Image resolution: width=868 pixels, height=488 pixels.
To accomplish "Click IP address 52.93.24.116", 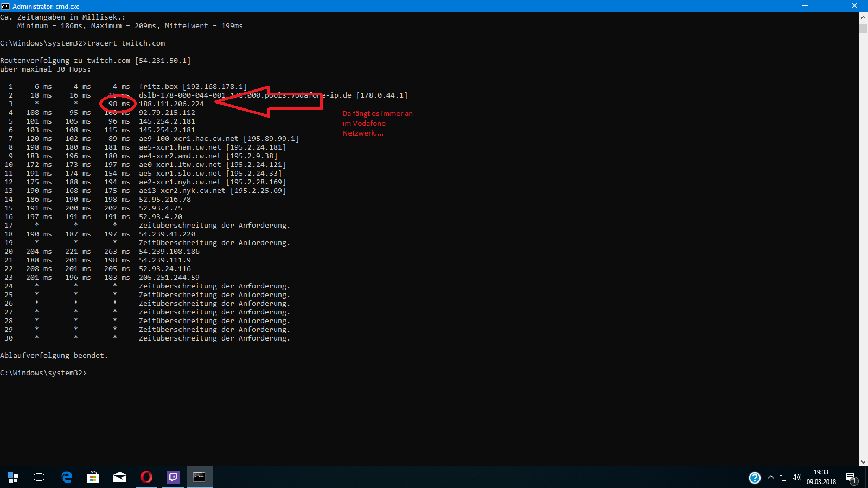I will (x=165, y=269).
